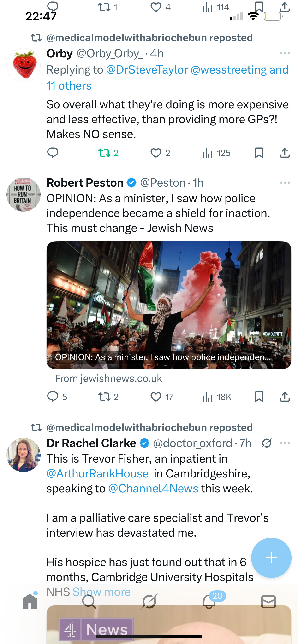Bookmark Robert Peston's tweet
Image resolution: width=298 pixels, height=644 pixels.
click(259, 397)
